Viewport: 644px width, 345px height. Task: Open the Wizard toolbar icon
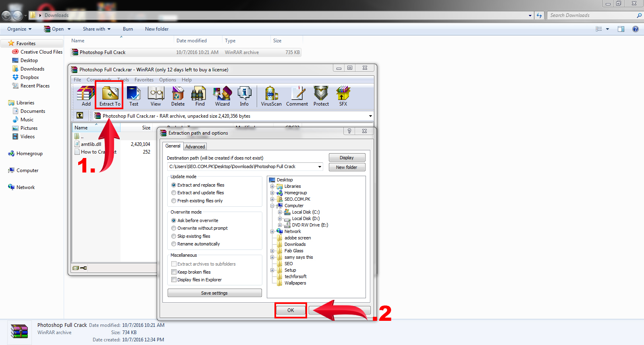click(x=222, y=96)
